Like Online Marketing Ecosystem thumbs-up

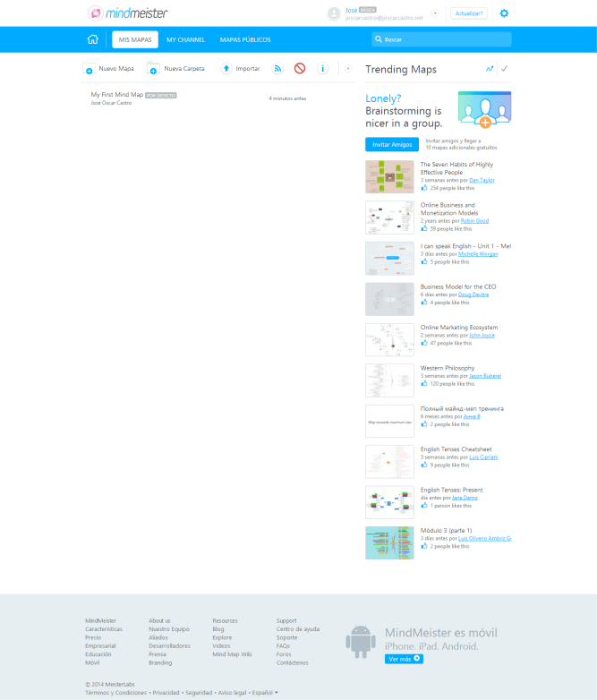[x=424, y=343]
